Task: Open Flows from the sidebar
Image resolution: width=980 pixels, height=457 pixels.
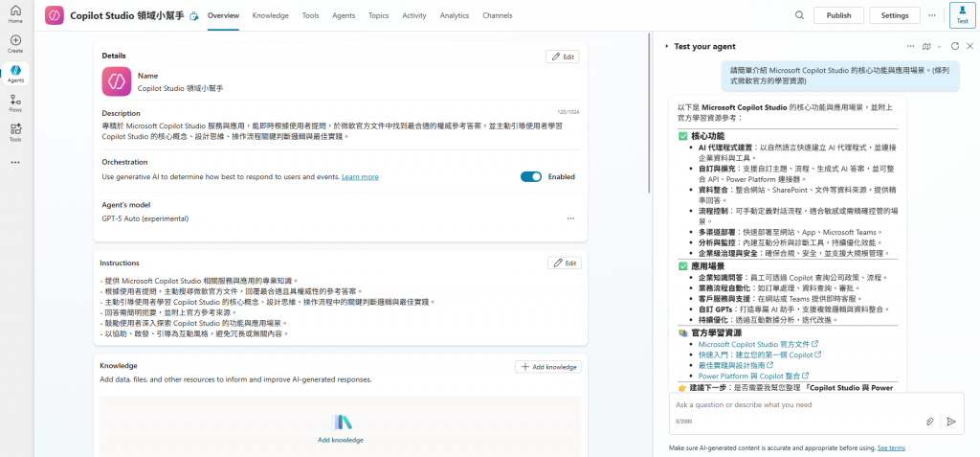Action: pos(15,103)
